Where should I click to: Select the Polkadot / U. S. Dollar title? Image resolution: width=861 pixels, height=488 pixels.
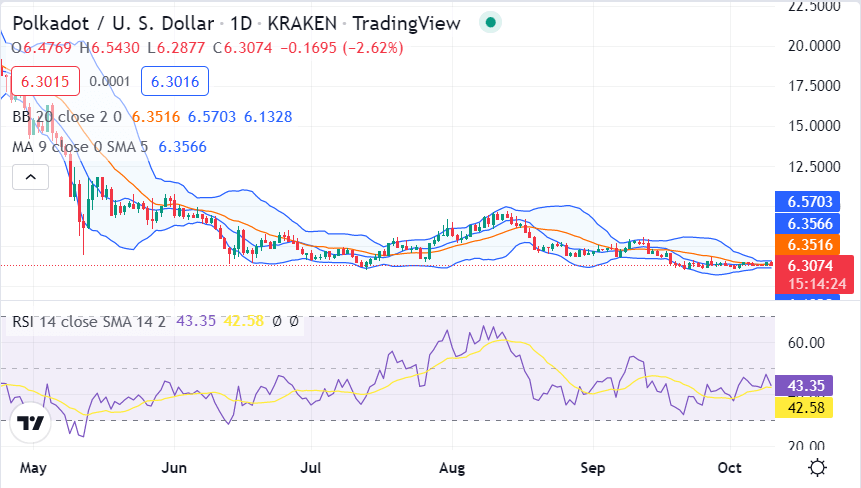pyautogui.click(x=113, y=23)
